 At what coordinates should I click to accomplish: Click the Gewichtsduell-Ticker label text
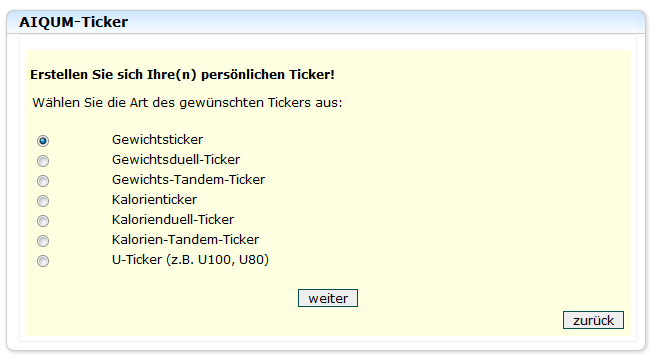click(x=176, y=160)
